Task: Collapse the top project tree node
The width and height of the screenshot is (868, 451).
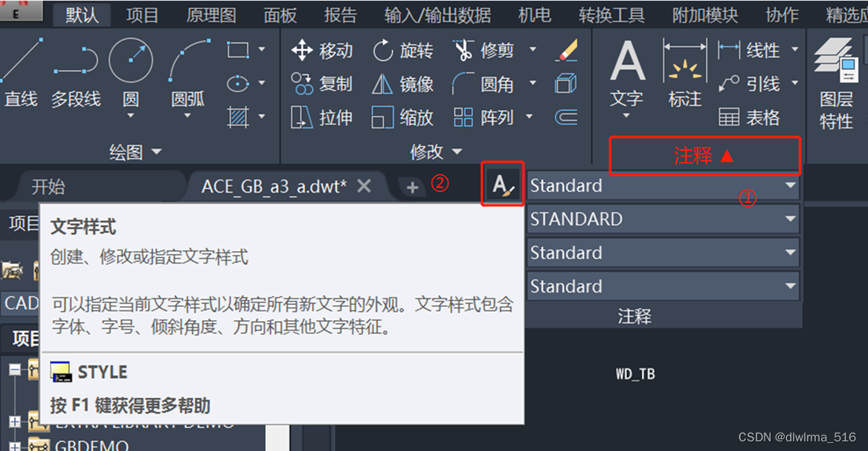Action: tap(15, 370)
